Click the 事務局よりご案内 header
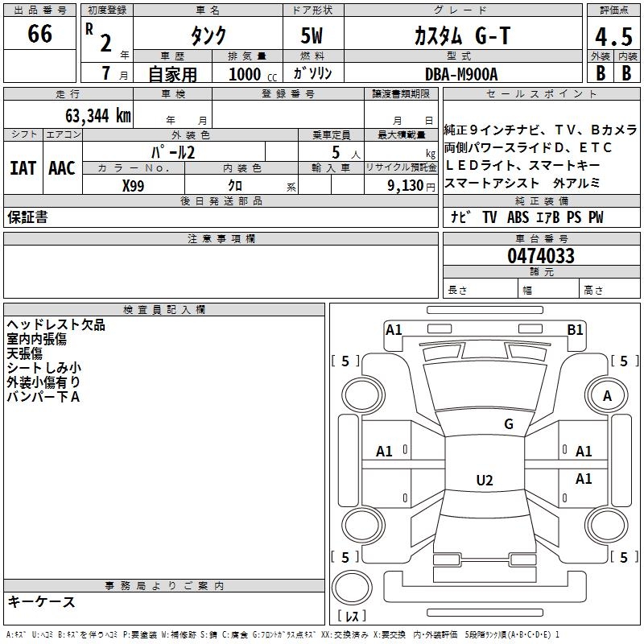This screenshot has width=644, height=644. click(164, 586)
